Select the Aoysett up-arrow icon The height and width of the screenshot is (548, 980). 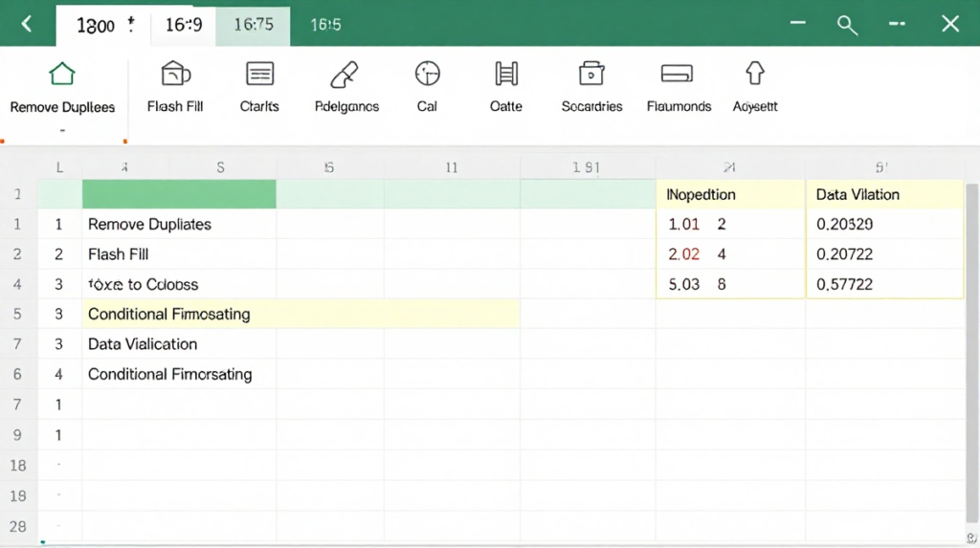(755, 73)
